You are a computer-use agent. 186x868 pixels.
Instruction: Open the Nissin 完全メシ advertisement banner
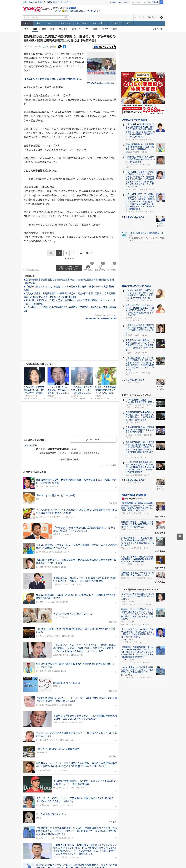click(143, 94)
